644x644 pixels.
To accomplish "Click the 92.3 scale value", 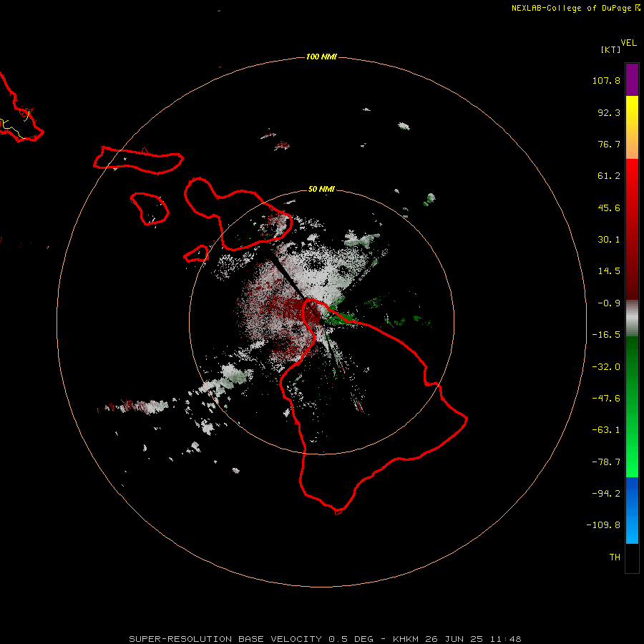I will tap(609, 112).
